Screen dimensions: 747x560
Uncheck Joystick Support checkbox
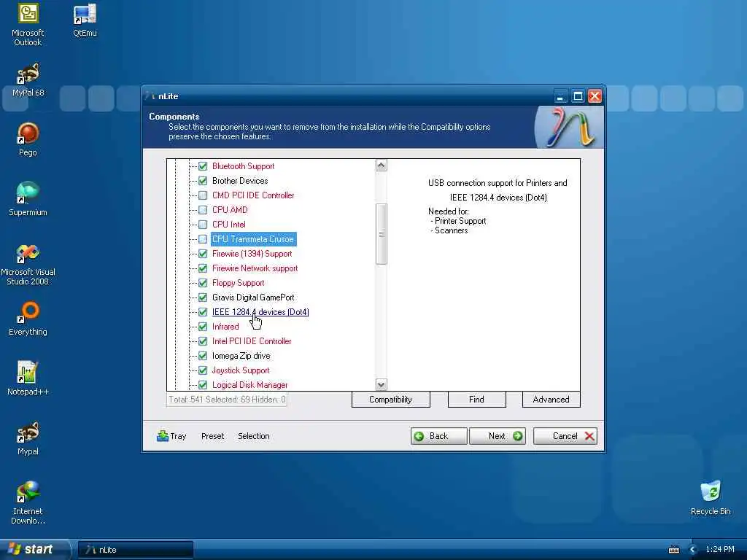tap(203, 370)
